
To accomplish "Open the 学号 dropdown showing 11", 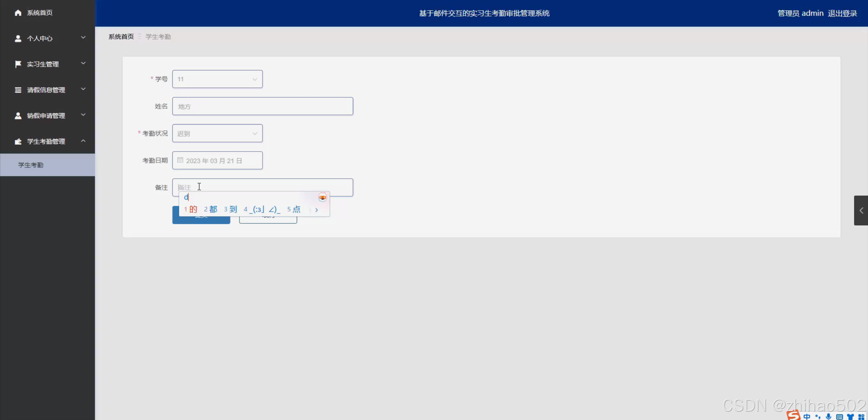I will click(217, 79).
